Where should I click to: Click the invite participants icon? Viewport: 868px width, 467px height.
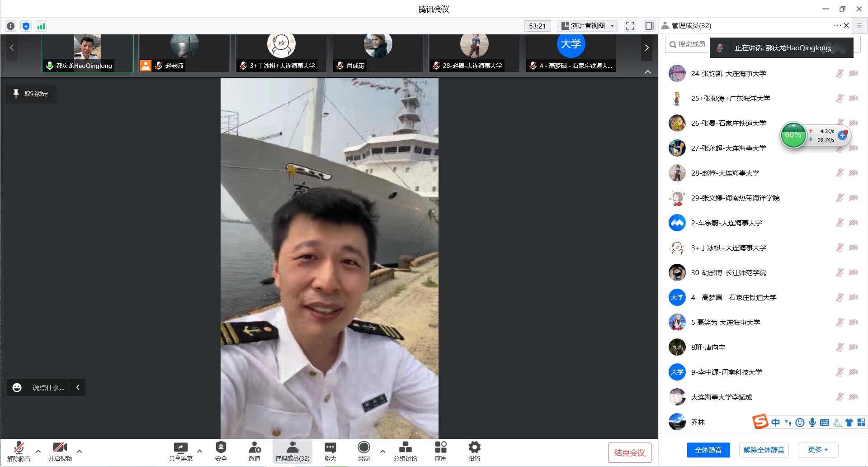click(x=254, y=452)
